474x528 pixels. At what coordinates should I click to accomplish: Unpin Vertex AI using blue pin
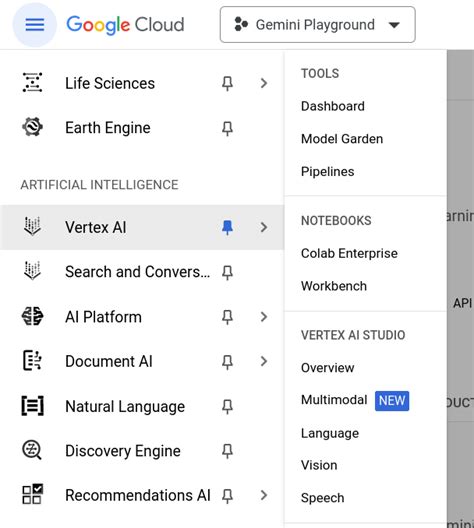(228, 227)
